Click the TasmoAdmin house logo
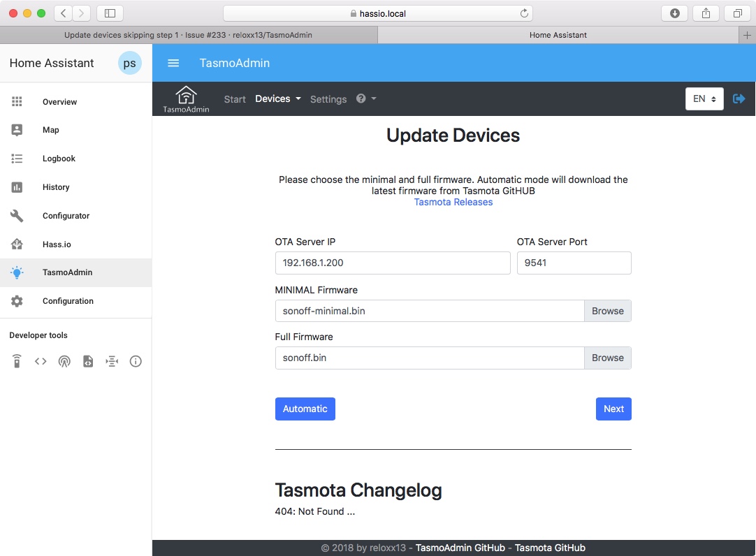 (184, 98)
